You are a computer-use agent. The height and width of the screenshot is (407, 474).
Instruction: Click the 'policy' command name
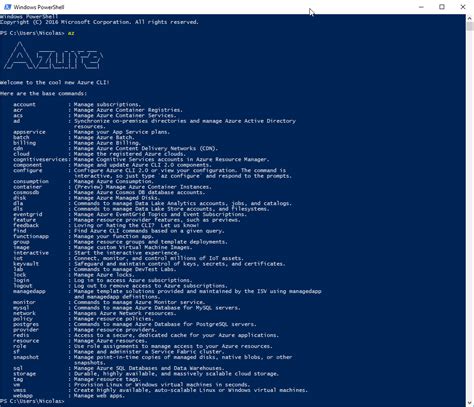(23, 319)
